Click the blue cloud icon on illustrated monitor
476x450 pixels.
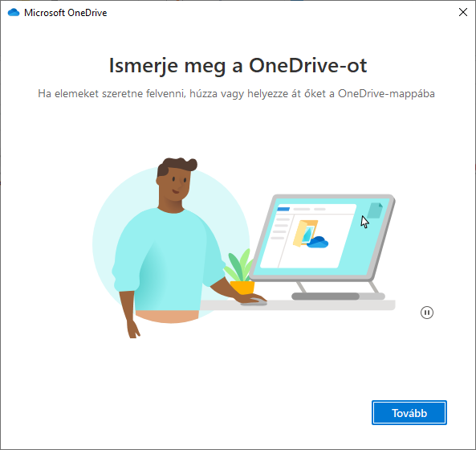[318, 242]
